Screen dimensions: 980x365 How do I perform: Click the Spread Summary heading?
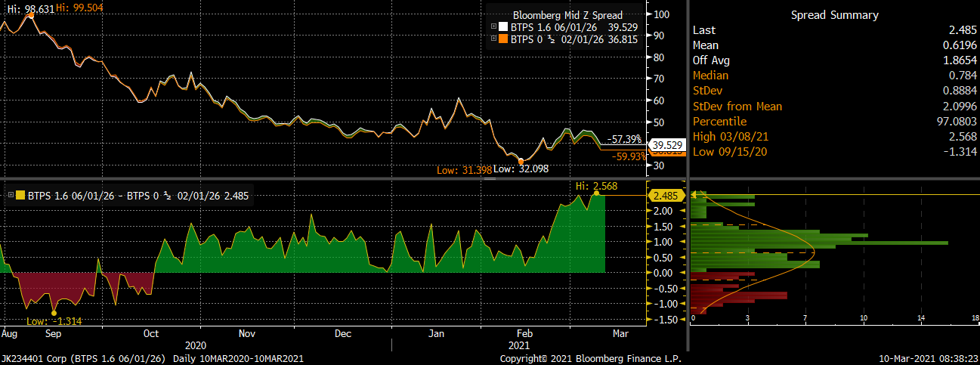(x=834, y=15)
